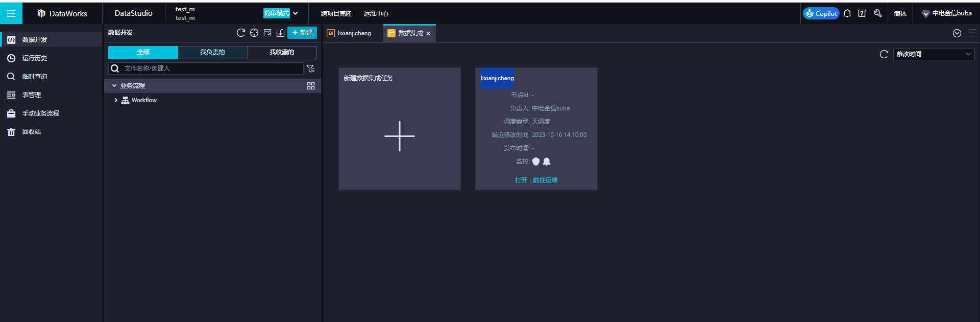980x322 pixels.
Task: Switch to the lixianjicheng editor tab
Action: (350, 33)
